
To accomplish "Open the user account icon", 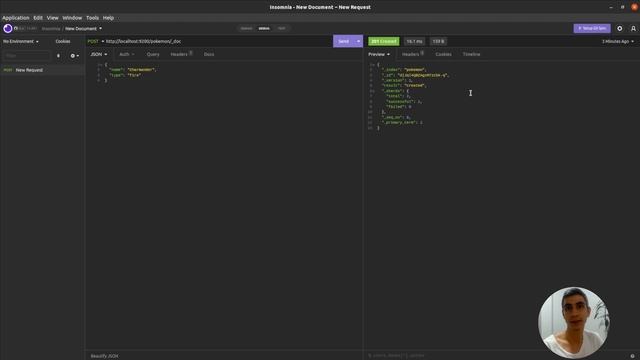I will coord(633,29).
